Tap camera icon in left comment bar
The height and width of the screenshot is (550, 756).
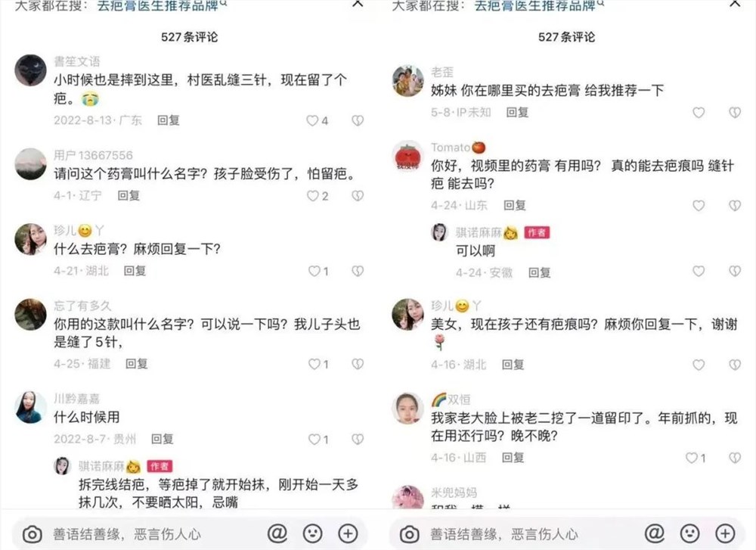(33, 534)
